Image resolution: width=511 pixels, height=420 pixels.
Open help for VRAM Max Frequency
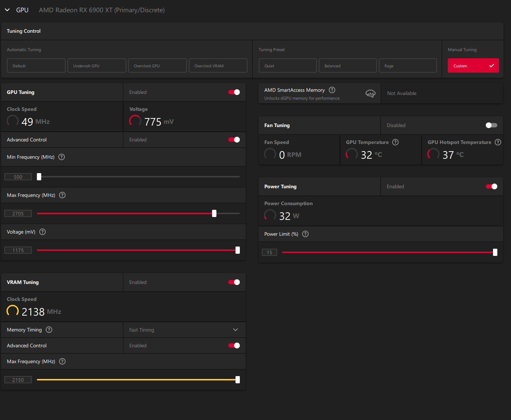point(62,361)
